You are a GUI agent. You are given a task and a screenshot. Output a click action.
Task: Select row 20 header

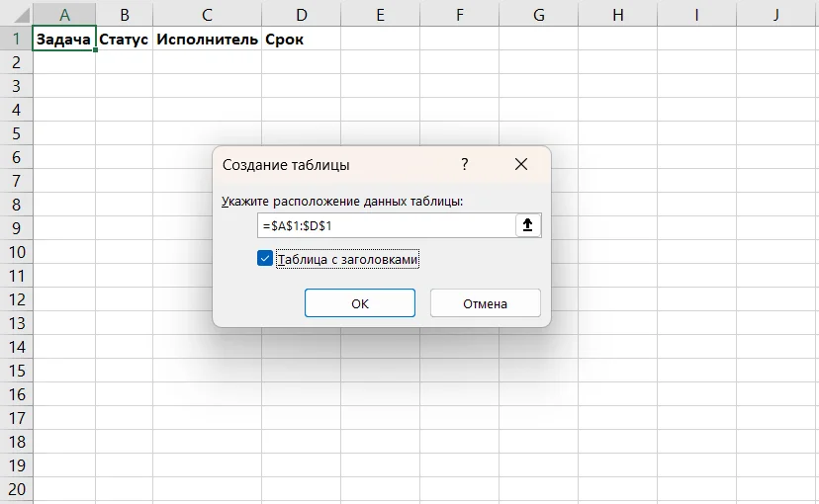pos(16,489)
